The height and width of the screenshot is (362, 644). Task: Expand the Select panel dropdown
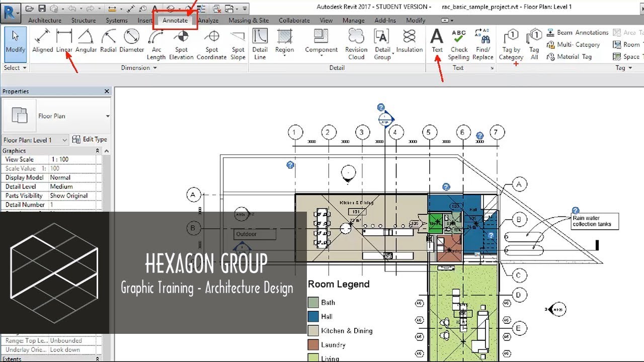click(15, 68)
